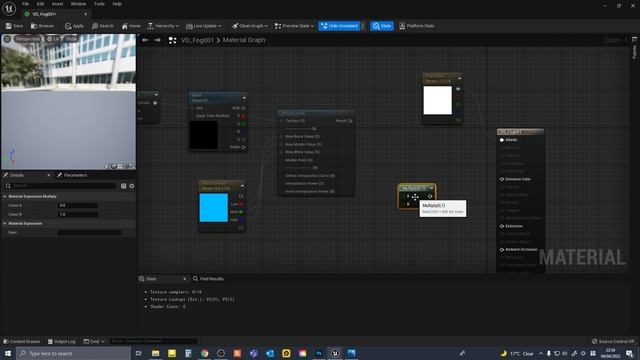Go to Home in the graph

tap(131, 26)
